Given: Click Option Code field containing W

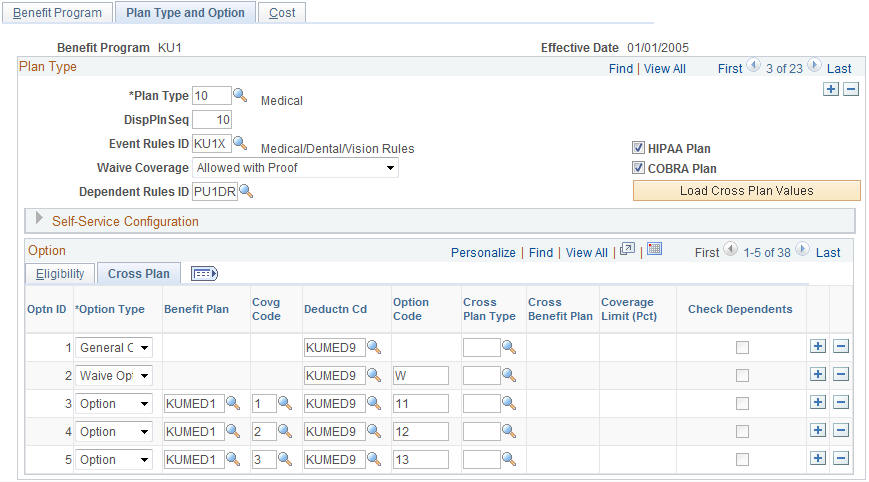Looking at the screenshot, I should [421, 376].
